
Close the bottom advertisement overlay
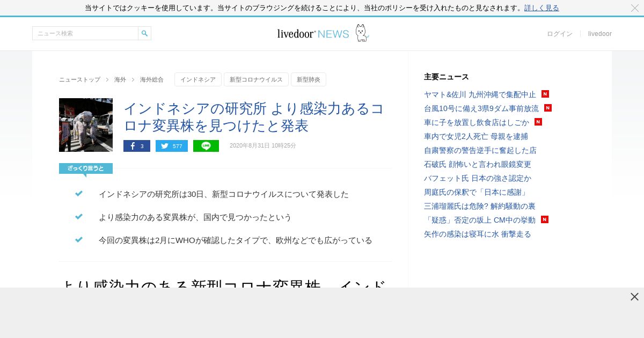[x=634, y=297]
